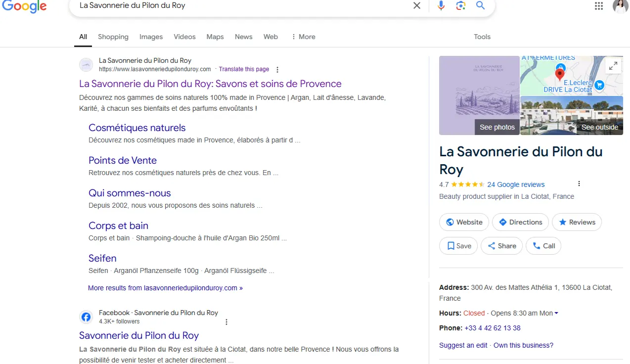Click the Google account profile avatar
The height and width of the screenshot is (364, 630).
tap(620, 6)
